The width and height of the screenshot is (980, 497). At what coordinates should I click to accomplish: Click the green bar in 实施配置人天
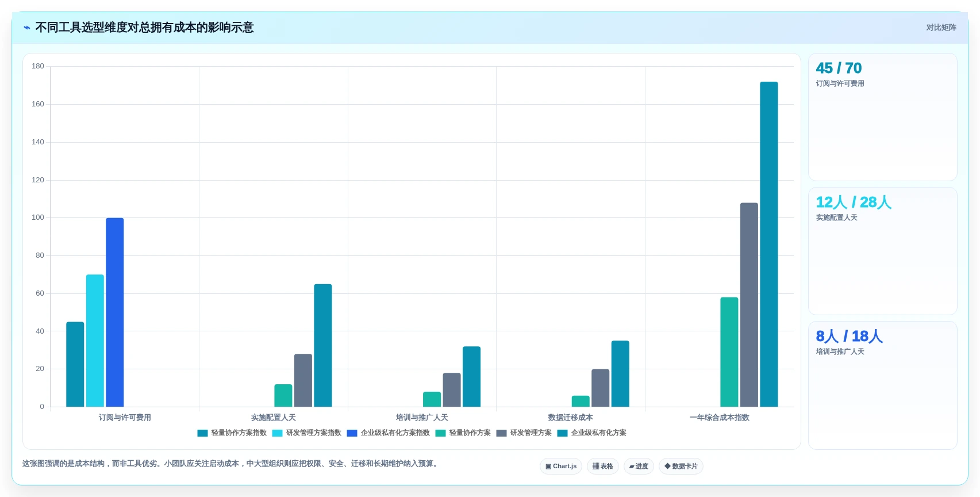283,396
